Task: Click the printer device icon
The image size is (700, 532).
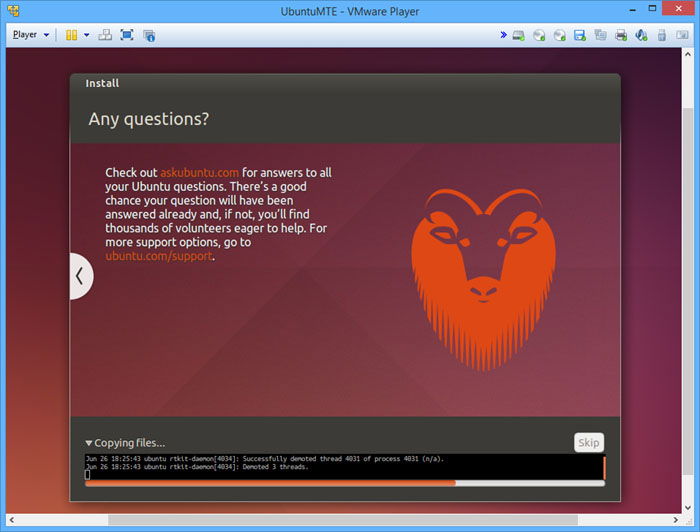Action: tap(621, 35)
